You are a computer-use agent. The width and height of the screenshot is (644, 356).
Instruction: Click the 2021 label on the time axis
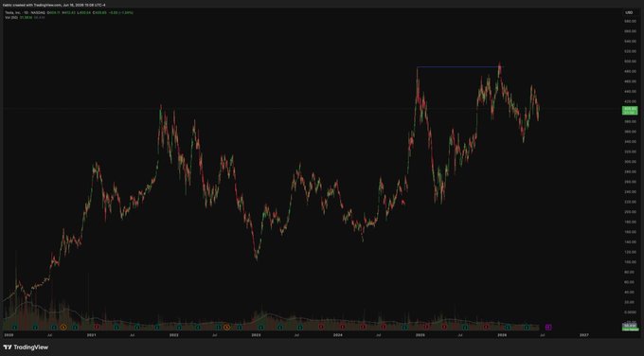coord(91,335)
